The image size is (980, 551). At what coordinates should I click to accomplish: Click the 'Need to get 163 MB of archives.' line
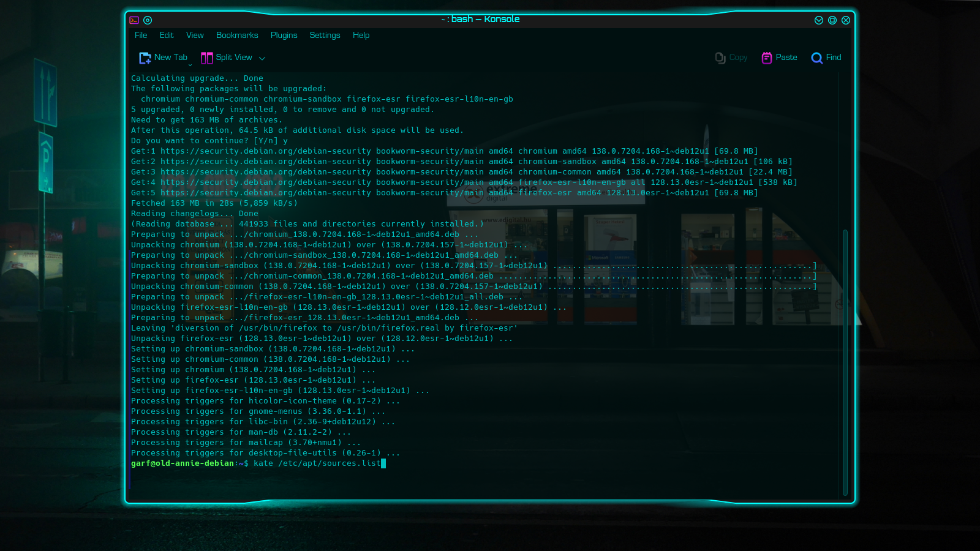click(207, 120)
